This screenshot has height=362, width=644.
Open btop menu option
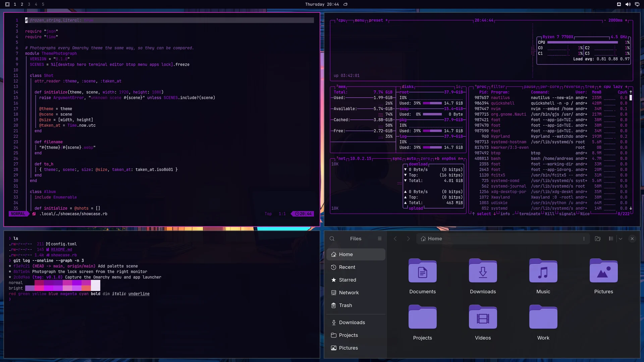359,20
